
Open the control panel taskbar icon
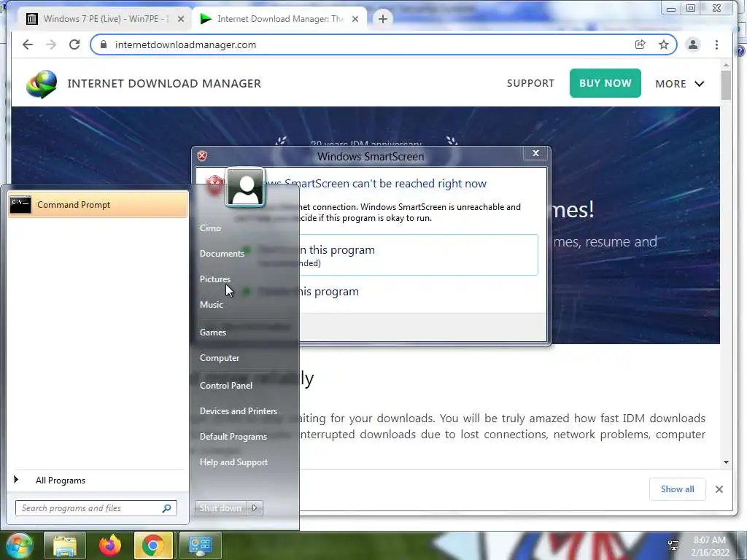click(200, 545)
